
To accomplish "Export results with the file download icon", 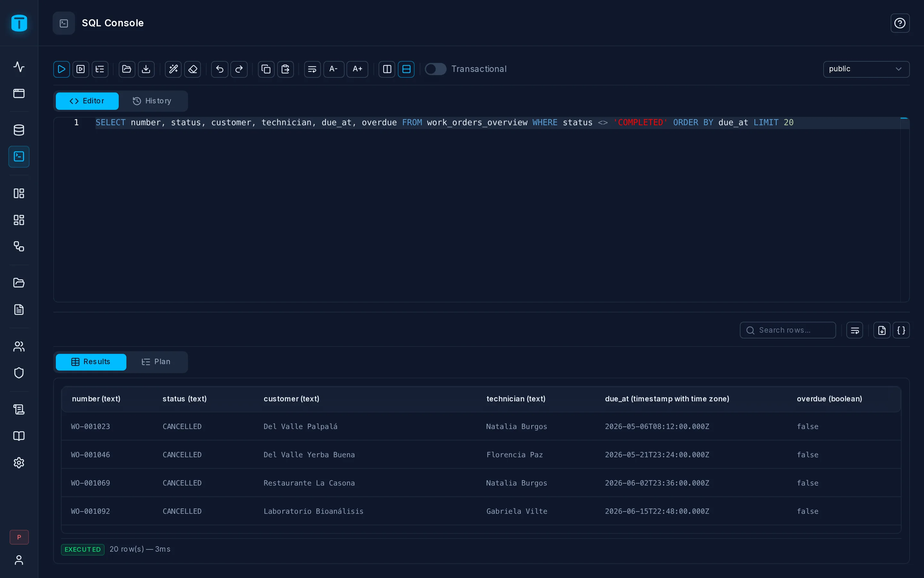I will point(882,330).
